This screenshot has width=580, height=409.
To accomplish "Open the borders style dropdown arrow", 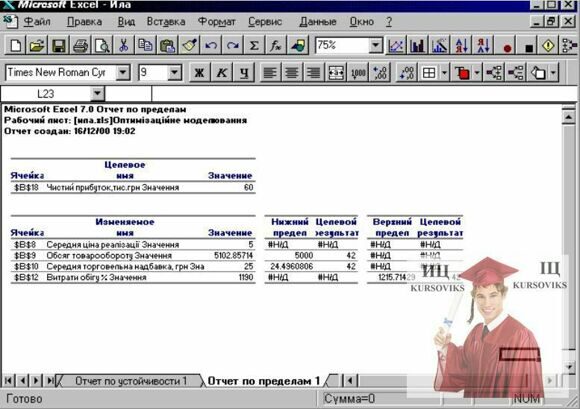I will [444, 72].
